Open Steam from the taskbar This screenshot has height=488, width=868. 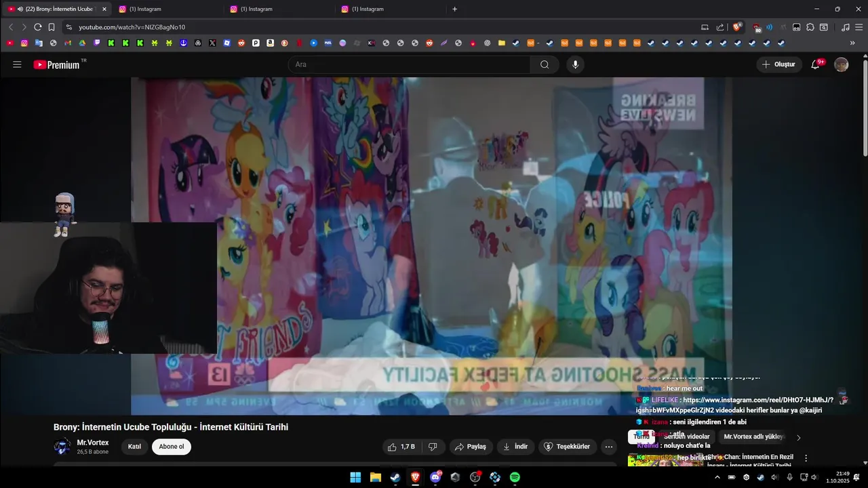click(395, 477)
